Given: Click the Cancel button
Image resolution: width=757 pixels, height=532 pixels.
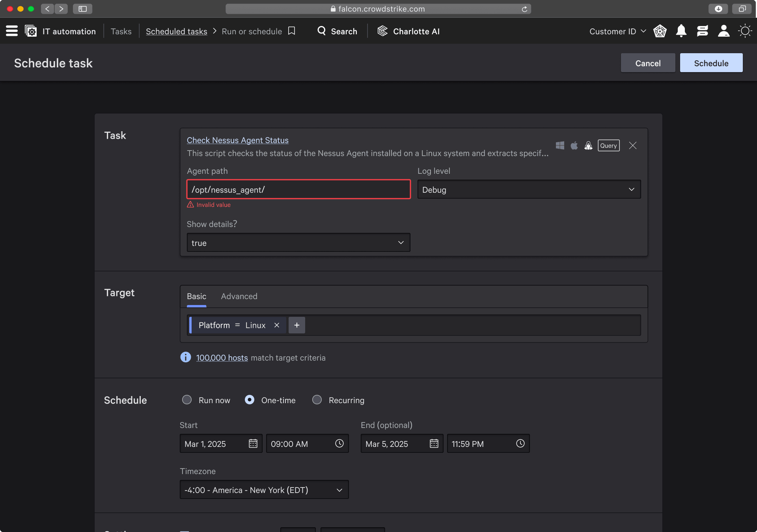Looking at the screenshot, I should [x=648, y=63].
